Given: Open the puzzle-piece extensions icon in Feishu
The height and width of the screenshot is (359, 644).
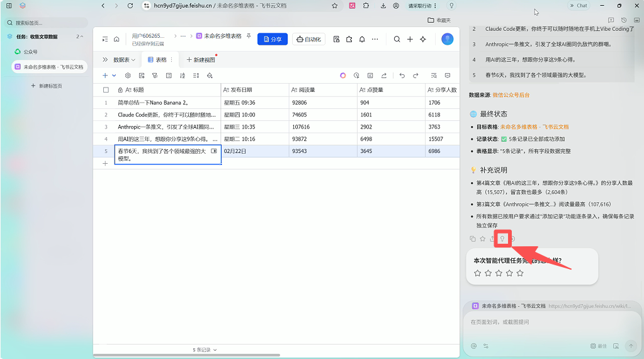Looking at the screenshot, I should point(349,39).
